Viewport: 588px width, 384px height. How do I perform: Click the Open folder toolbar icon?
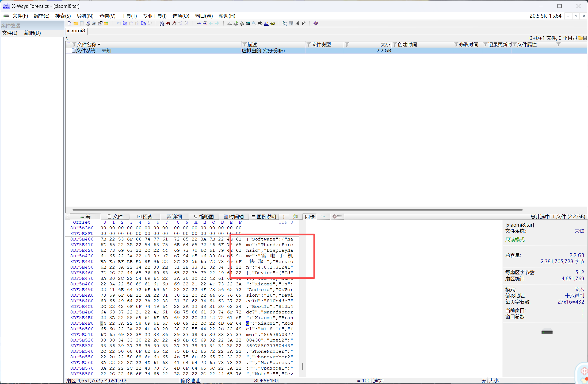[x=75, y=24]
